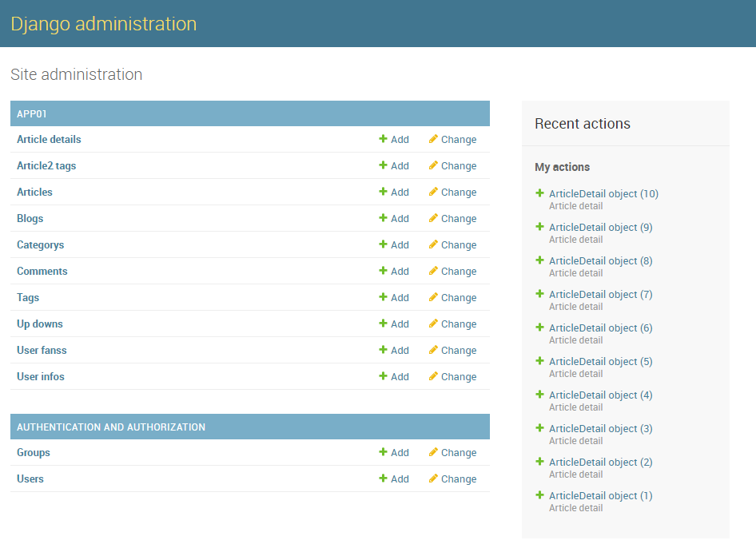
Task: Click the pencil icon in Article details row
Action: click(433, 139)
